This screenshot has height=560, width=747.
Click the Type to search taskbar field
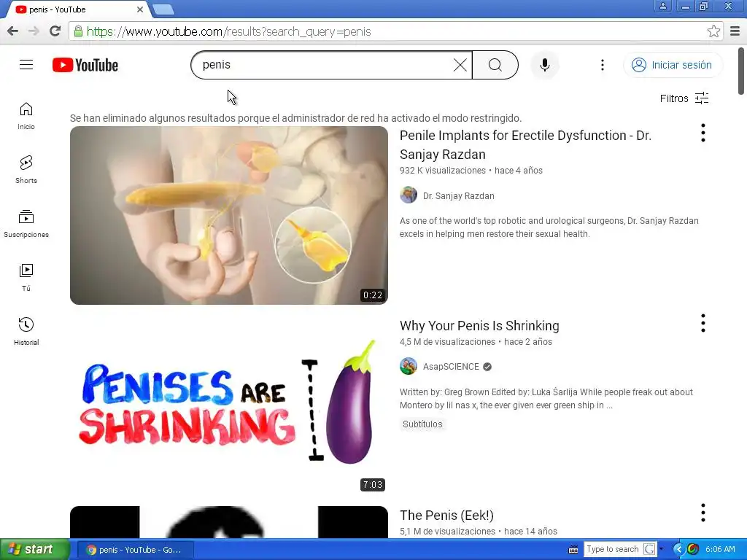click(612, 550)
